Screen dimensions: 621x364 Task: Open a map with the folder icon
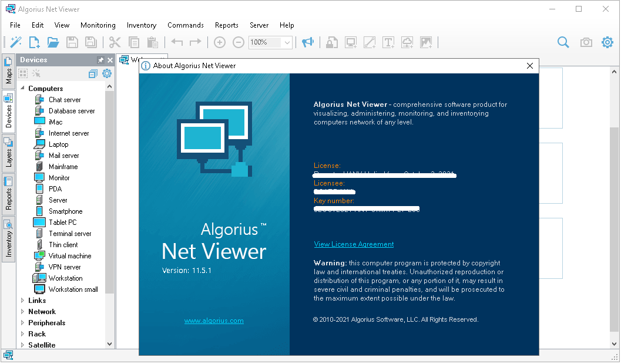pyautogui.click(x=53, y=42)
